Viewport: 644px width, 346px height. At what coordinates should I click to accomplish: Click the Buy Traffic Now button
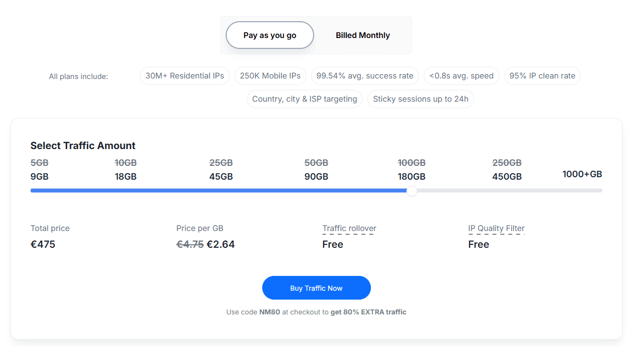(316, 288)
